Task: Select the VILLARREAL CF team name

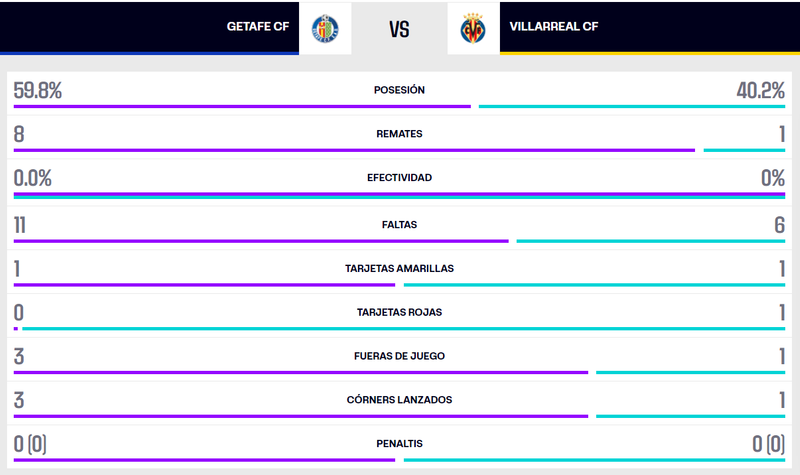Action: 553,27
